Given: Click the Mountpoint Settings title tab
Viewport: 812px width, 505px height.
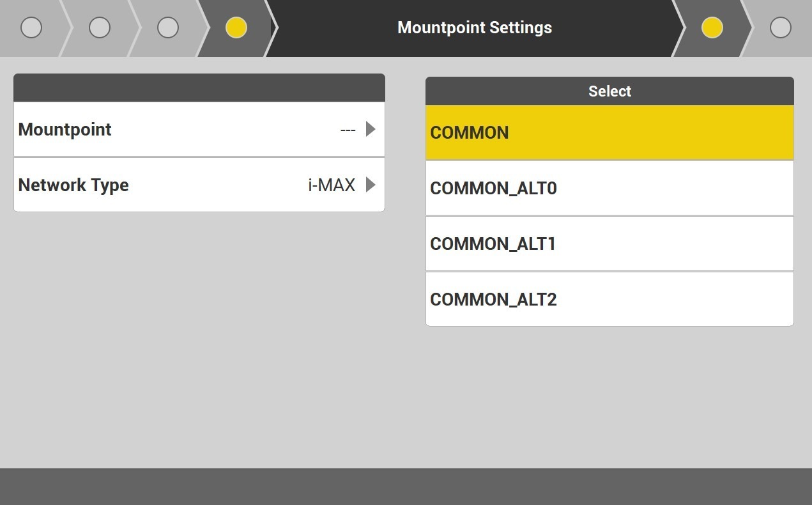Looking at the screenshot, I should (x=474, y=27).
